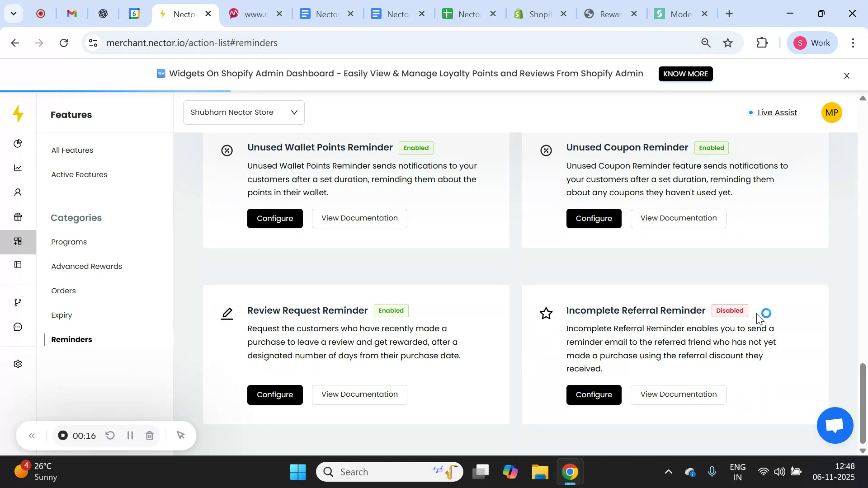Viewport: 868px width, 488px height.
Task: Select the line chart reports icon
Action: [18, 168]
